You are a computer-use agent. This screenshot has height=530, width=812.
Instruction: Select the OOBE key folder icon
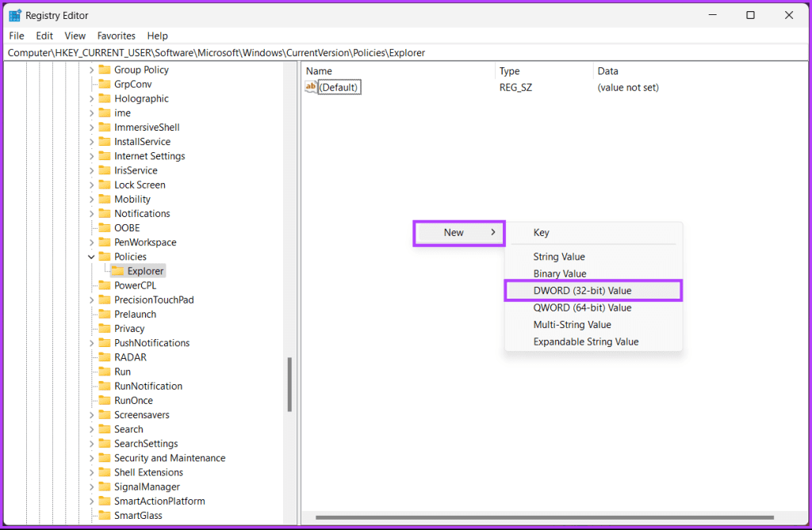click(x=106, y=227)
